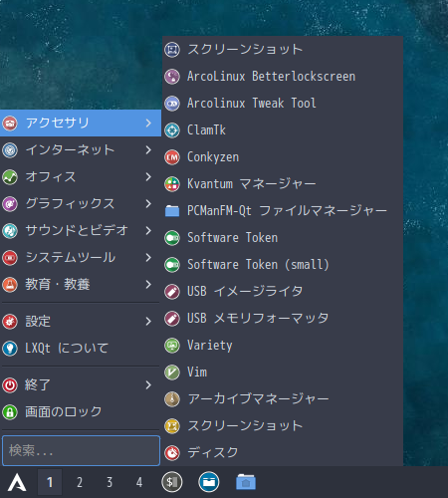Image resolution: width=448 pixels, height=498 pixels.
Task: Click the 教育・教養 flask icon
Action: (x=10, y=285)
